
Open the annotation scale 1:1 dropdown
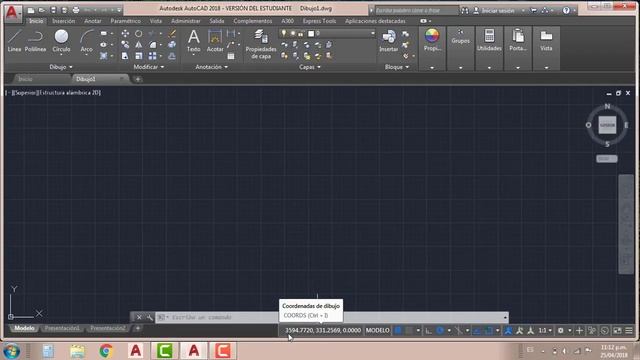pos(545,331)
